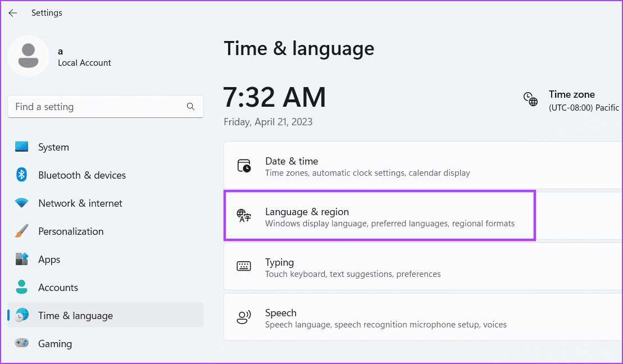Click the Accounts person icon
The height and width of the screenshot is (364, 623).
[21, 287]
